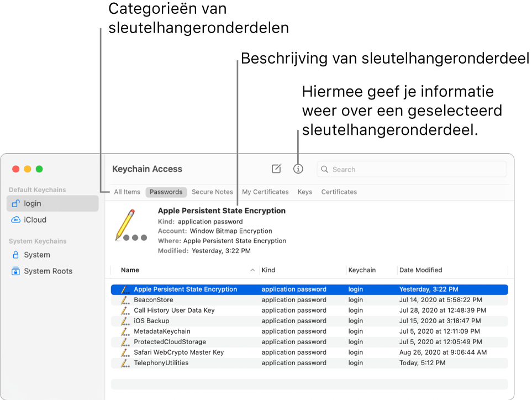Image resolution: width=532 pixels, height=400 pixels.
Task: Select the Safari WebCrypto Master Key row
Action: pos(309,352)
